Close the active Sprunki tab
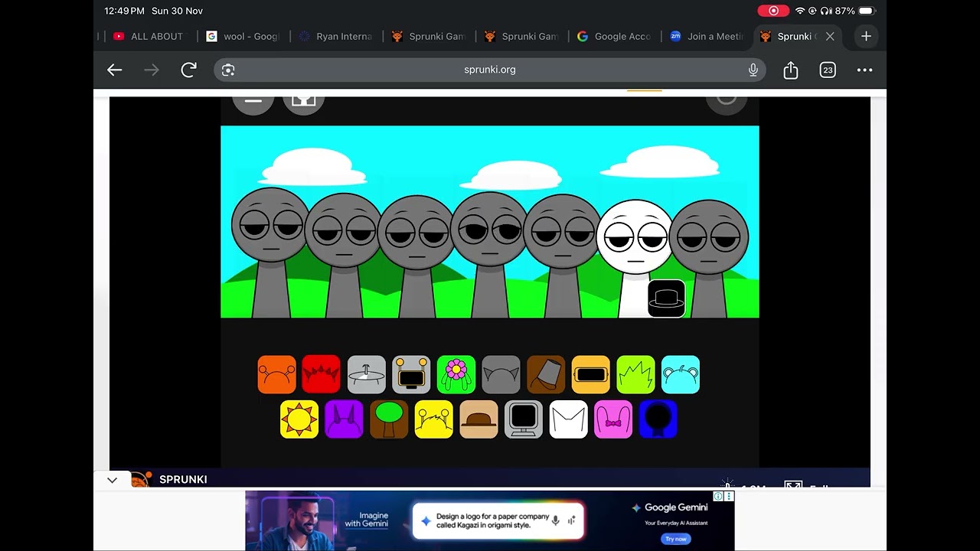 (830, 36)
